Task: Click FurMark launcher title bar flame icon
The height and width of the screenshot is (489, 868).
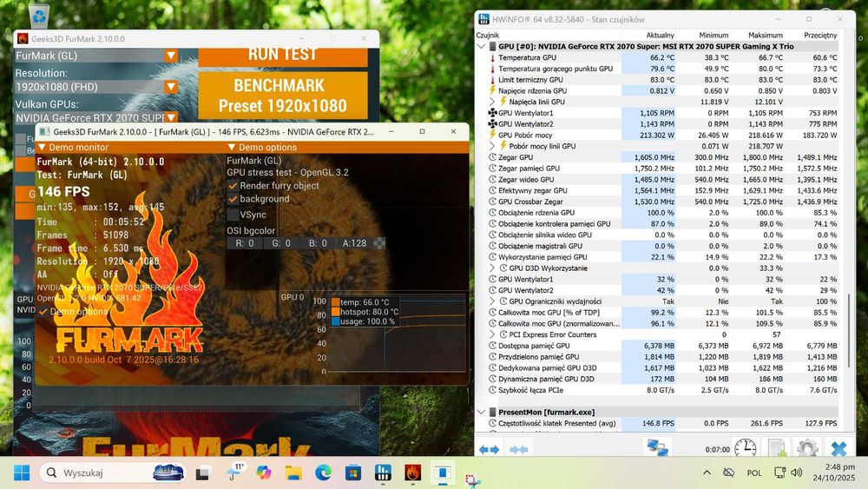Action: (23, 39)
